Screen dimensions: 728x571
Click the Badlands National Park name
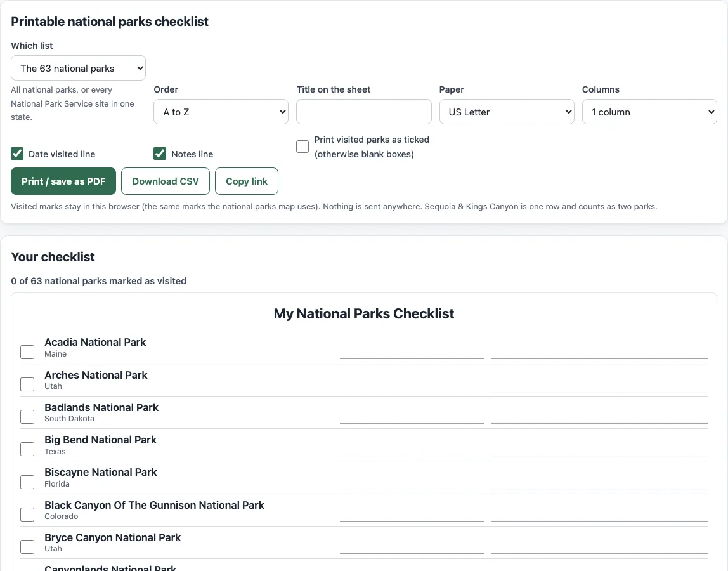[x=101, y=407]
